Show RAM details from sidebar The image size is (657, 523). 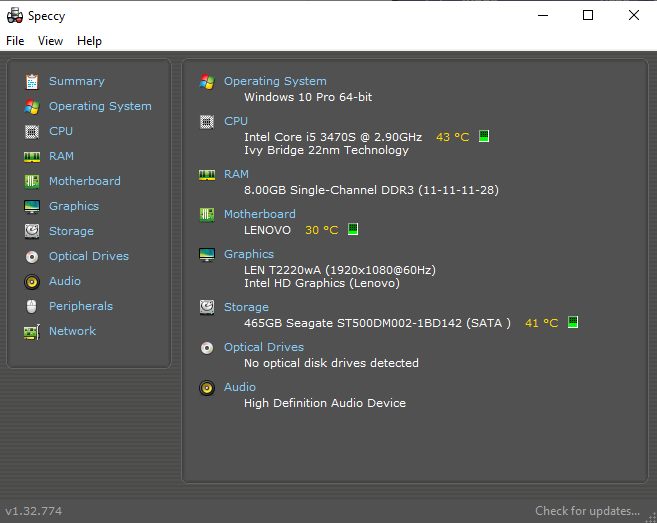coord(61,156)
